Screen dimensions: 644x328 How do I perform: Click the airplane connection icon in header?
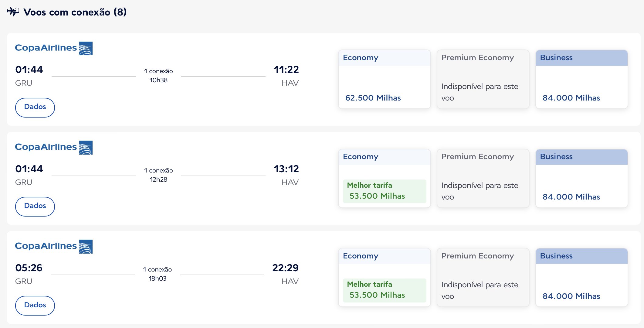pyautogui.click(x=13, y=12)
